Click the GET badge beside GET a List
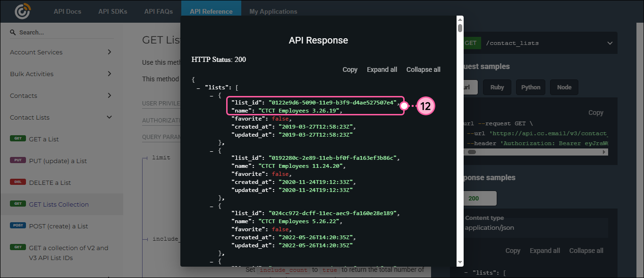The height and width of the screenshot is (278, 644). 17,139
